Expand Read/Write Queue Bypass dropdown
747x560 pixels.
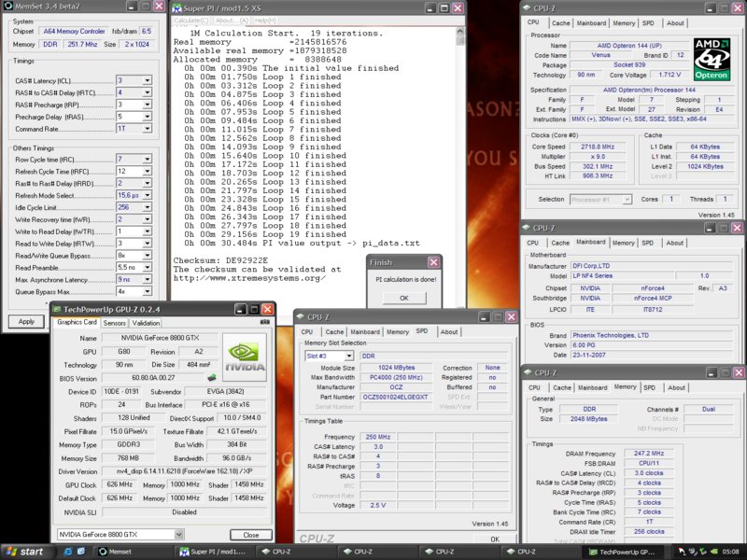coord(148,255)
